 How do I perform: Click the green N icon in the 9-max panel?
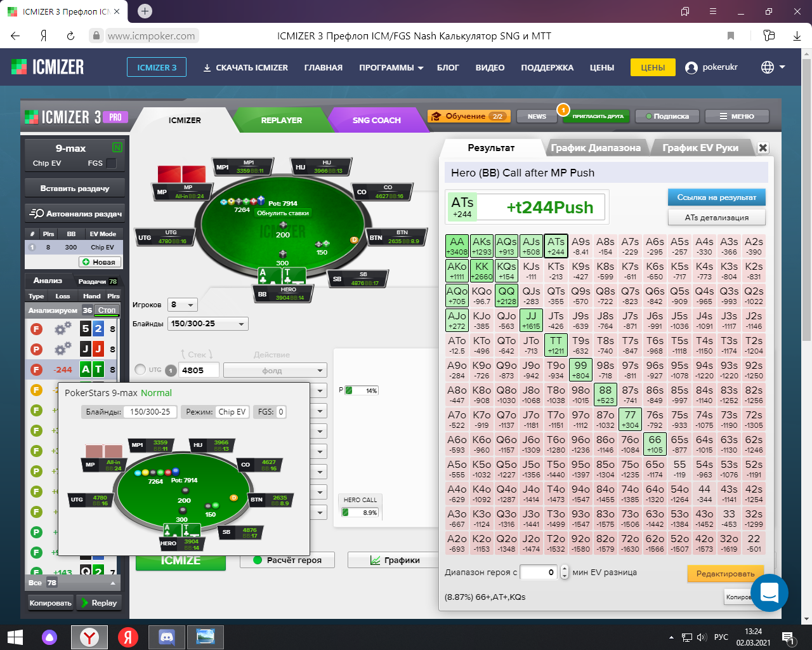click(x=117, y=147)
